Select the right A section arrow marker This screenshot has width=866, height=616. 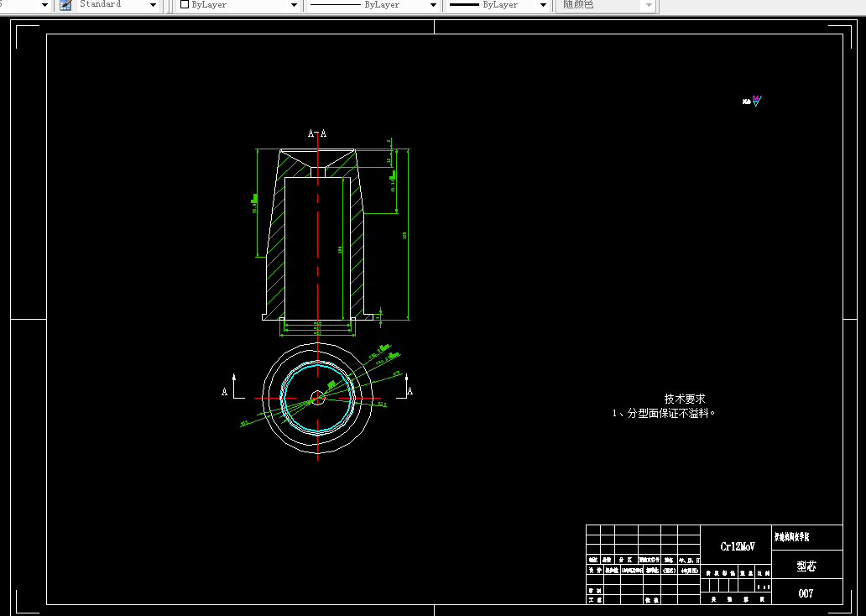pos(406,387)
